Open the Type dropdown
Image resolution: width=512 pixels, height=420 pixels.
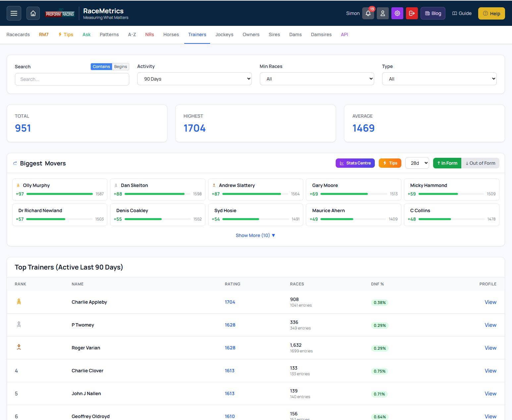439,79
